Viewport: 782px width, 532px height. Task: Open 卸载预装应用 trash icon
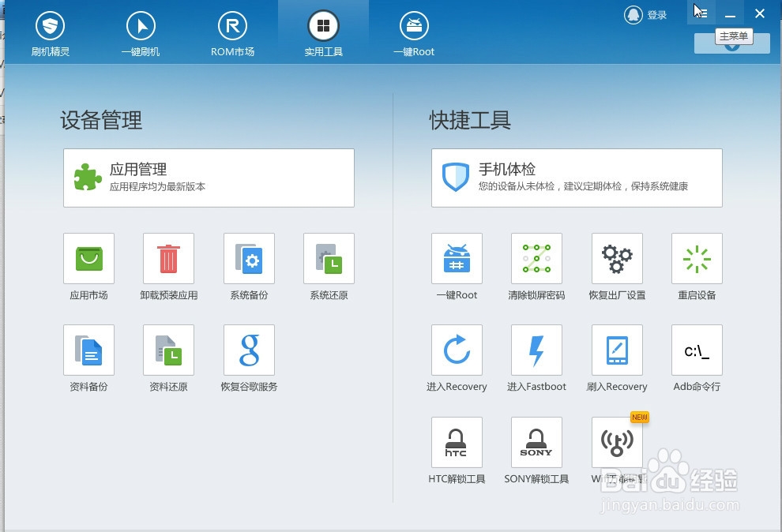[x=168, y=259]
